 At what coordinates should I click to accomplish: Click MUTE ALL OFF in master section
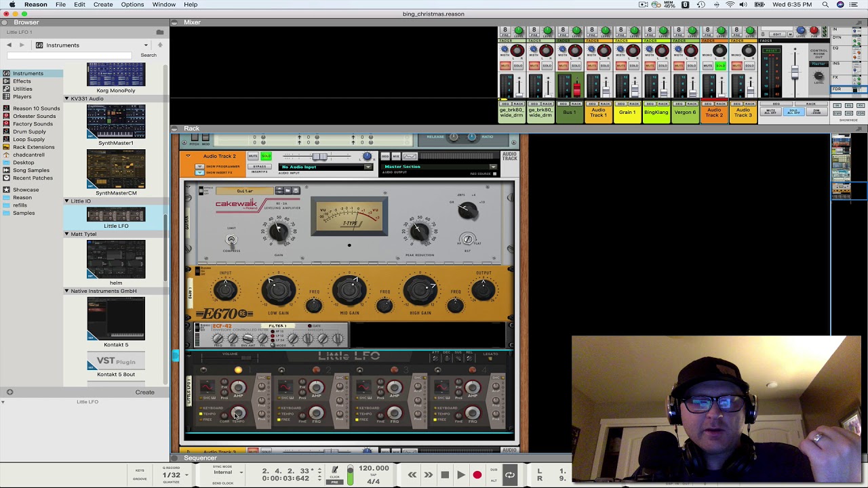[x=771, y=111]
